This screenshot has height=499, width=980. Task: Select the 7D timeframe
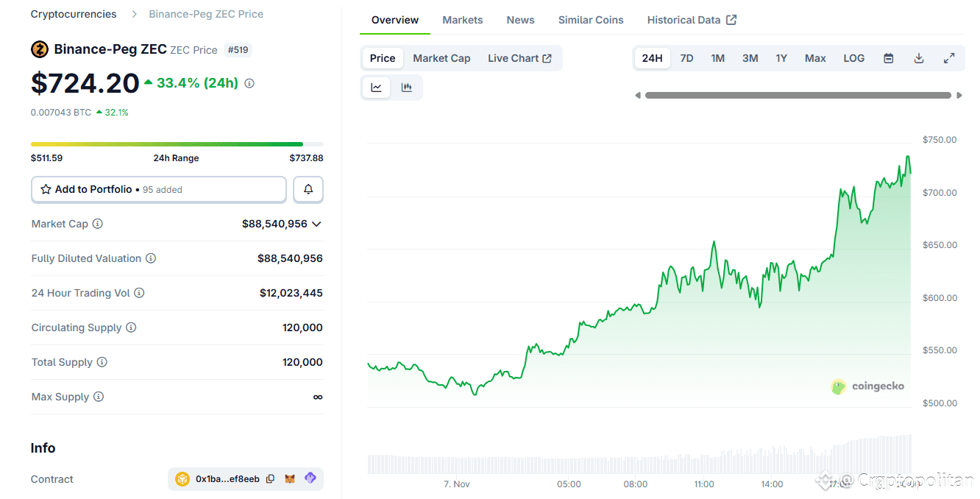click(686, 57)
